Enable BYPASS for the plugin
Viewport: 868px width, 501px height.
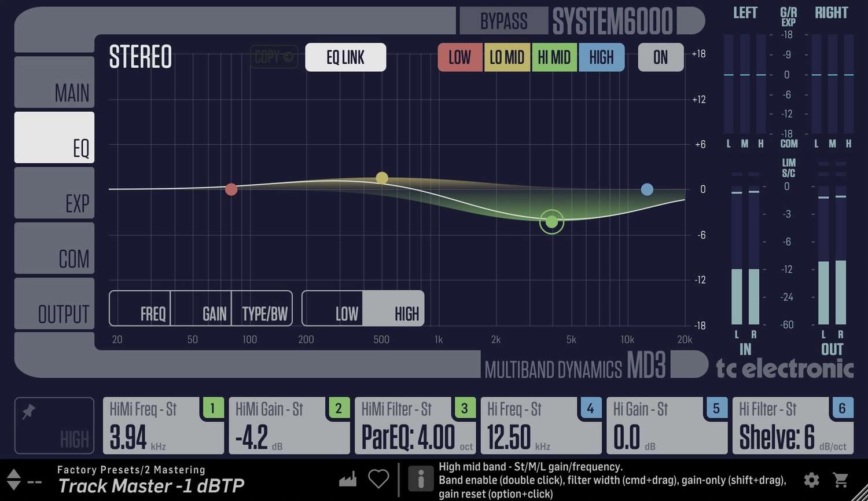coord(503,20)
